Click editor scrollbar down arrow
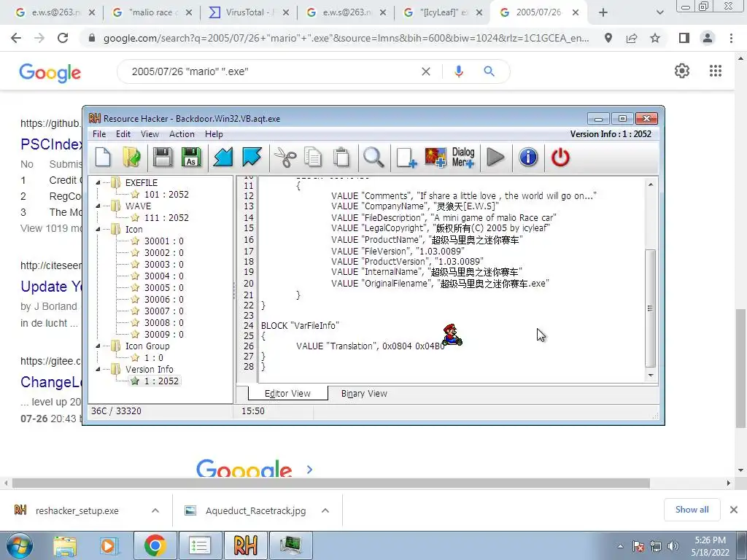Image resolution: width=747 pixels, height=560 pixels. coord(650,376)
